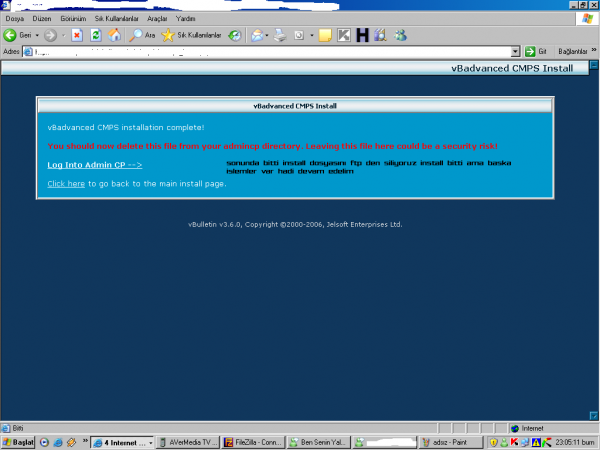Open the Yardım menu
The width and height of the screenshot is (600, 450).
coord(186,18)
